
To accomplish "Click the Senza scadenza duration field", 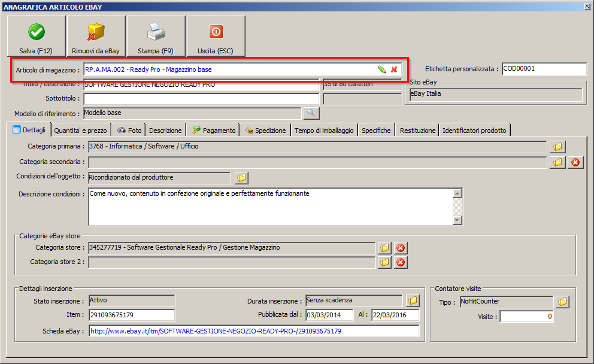I will pos(354,301).
